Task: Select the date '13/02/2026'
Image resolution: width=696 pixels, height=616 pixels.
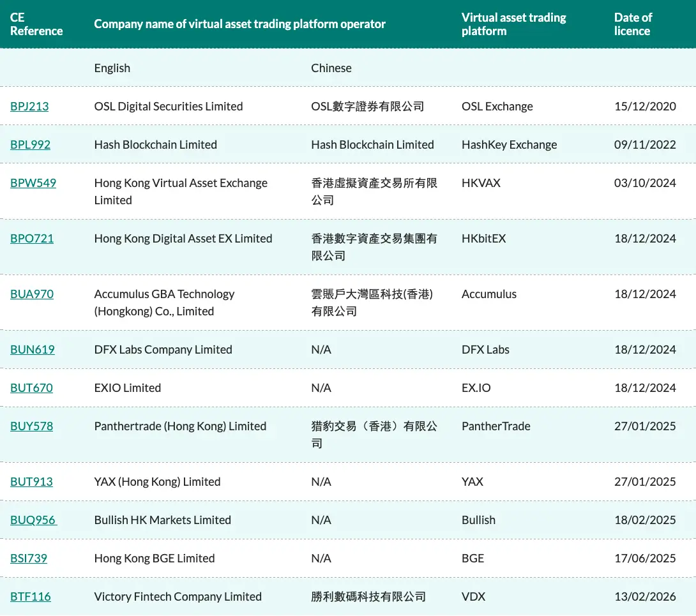Action: pyautogui.click(x=645, y=596)
